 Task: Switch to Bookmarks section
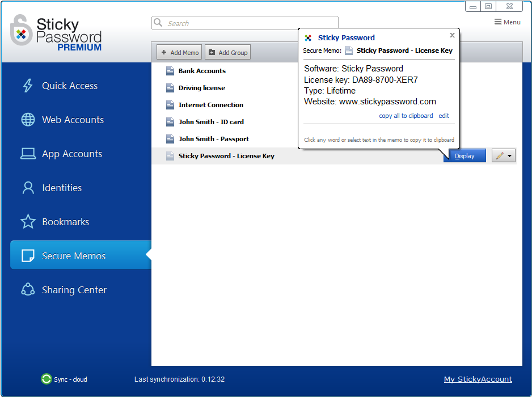(x=65, y=222)
